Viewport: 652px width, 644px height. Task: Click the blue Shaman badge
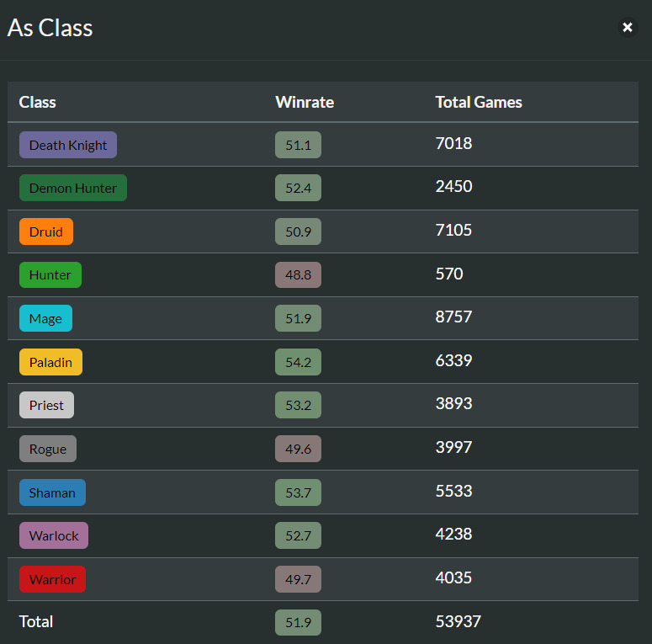coord(52,492)
